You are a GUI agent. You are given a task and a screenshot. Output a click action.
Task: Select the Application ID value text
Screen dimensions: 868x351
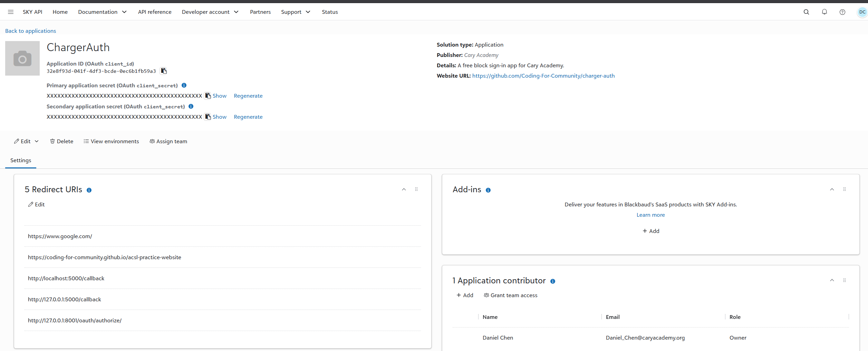coord(101,71)
